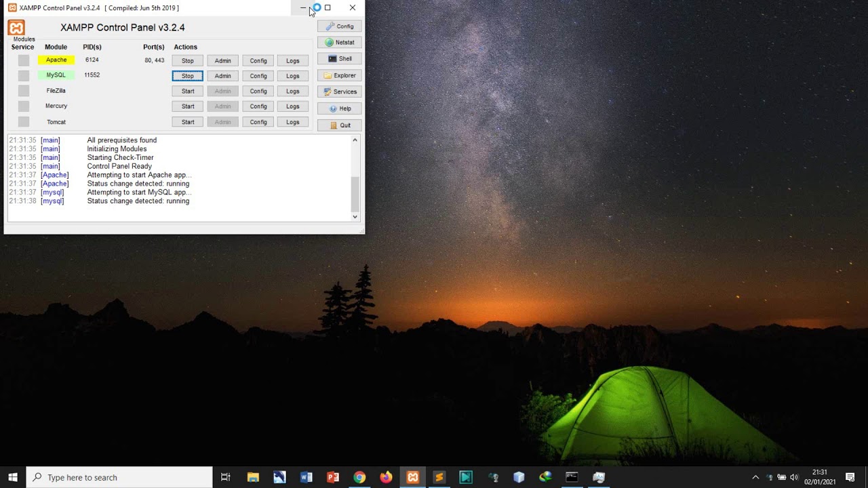
Task: Open Apache Admin page
Action: tap(222, 60)
